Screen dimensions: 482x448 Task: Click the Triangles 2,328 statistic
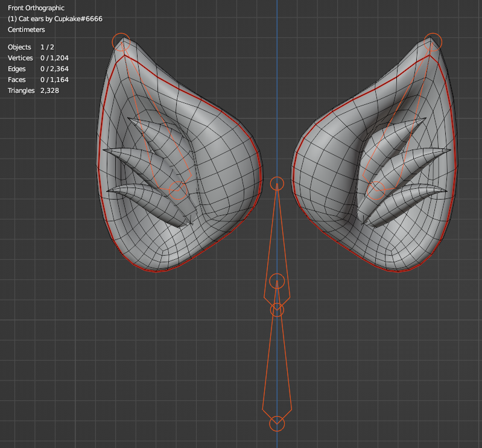pyautogui.click(x=33, y=90)
